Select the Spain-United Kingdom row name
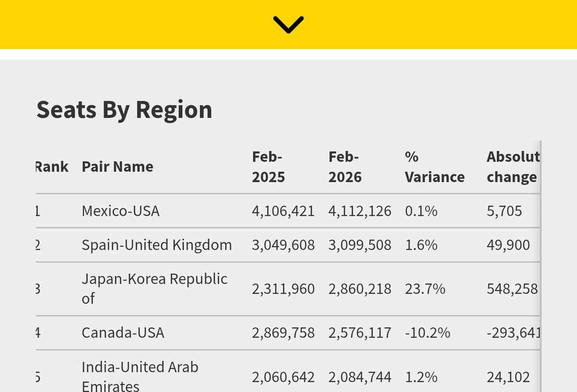 tap(157, 245)
